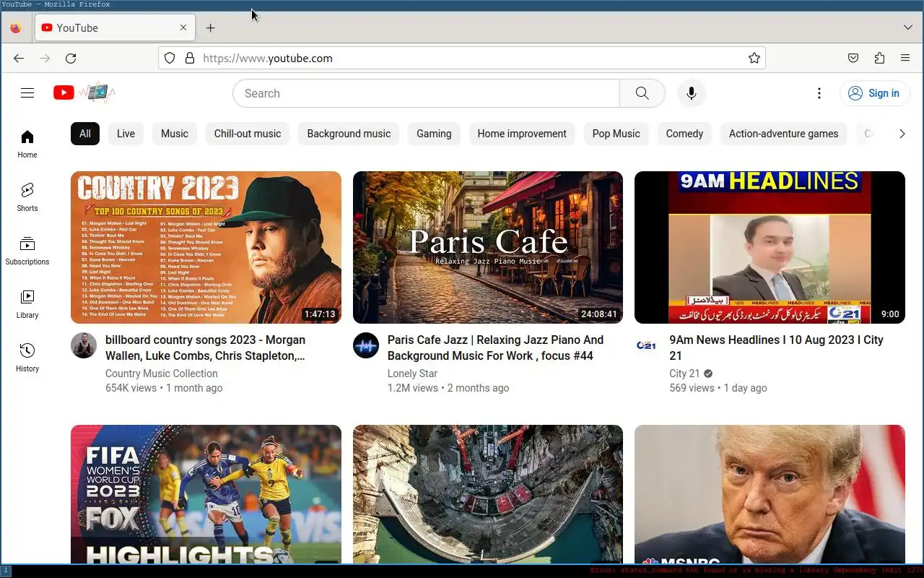924x578 pixels.
Task: Select the Action-adventure games chip
Action: point(784,134)
